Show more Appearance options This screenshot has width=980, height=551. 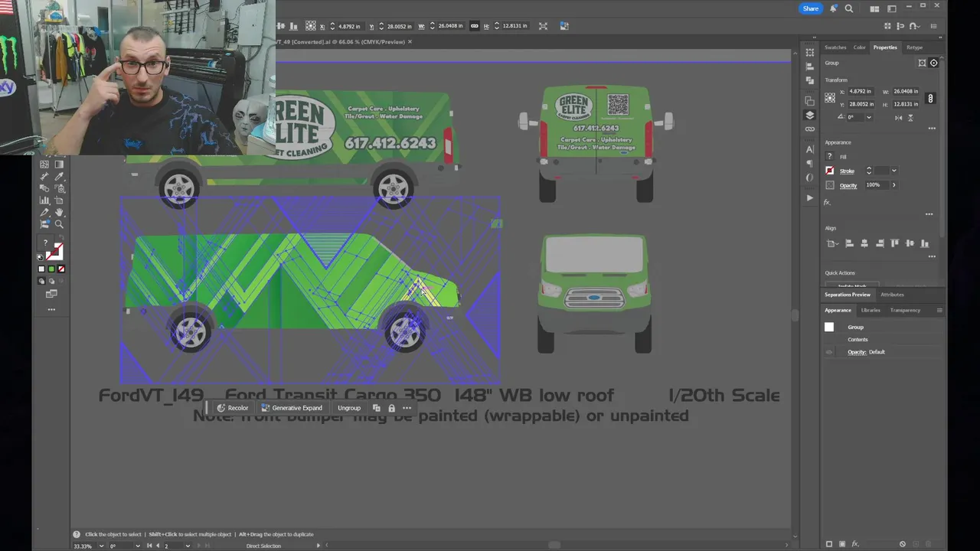(929, 214)
